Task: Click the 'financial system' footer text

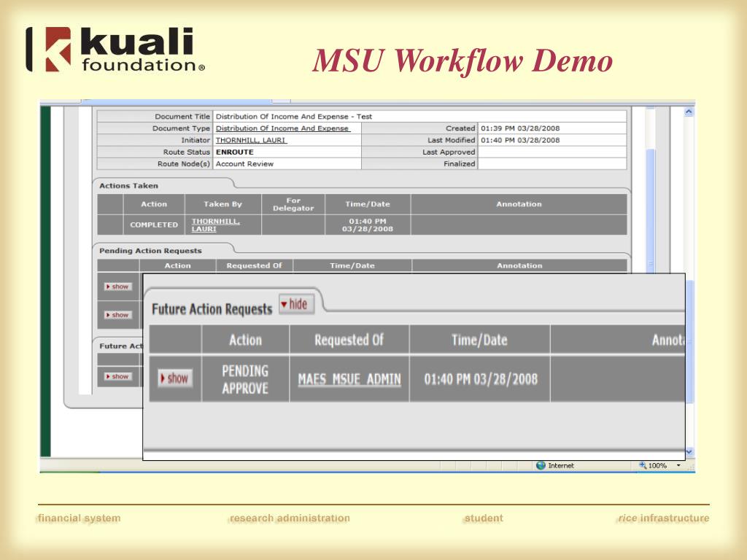Action: tap(79, 518)
